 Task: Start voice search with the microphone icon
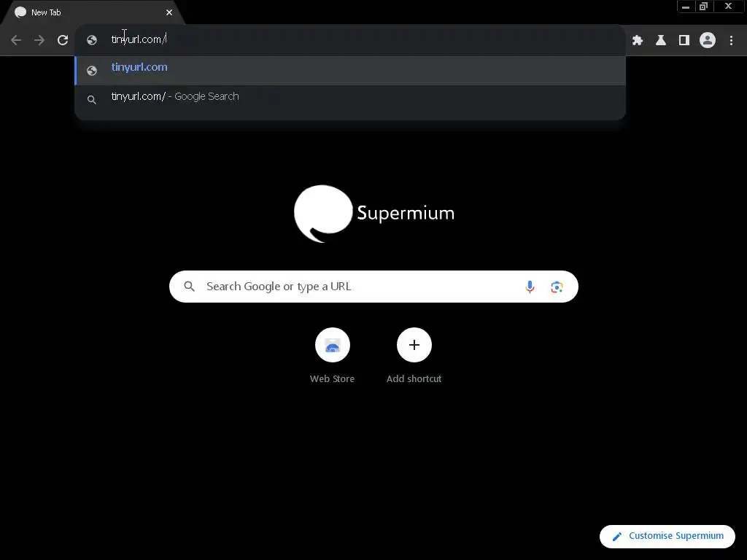point(530,287)
